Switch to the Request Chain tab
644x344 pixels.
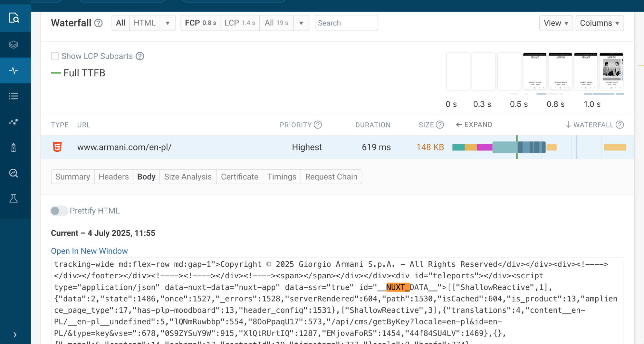click(331, 177)
